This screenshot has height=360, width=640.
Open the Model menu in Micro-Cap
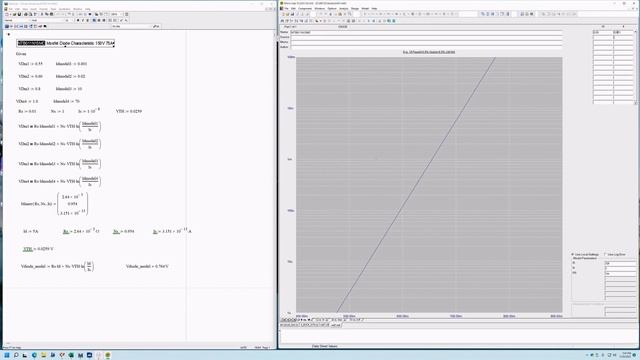coord(365,9)
